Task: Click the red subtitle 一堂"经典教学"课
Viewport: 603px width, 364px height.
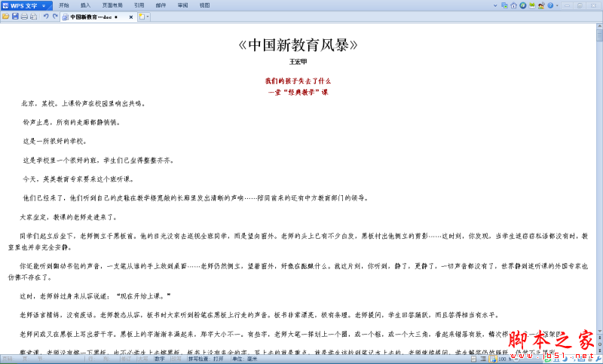Action: point(298,92)
